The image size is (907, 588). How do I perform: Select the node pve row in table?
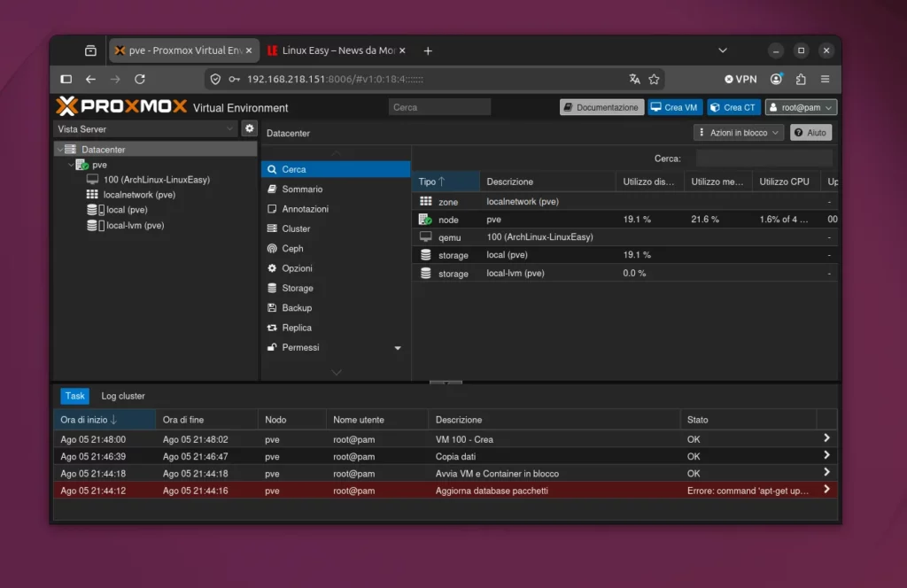point(624,219)
